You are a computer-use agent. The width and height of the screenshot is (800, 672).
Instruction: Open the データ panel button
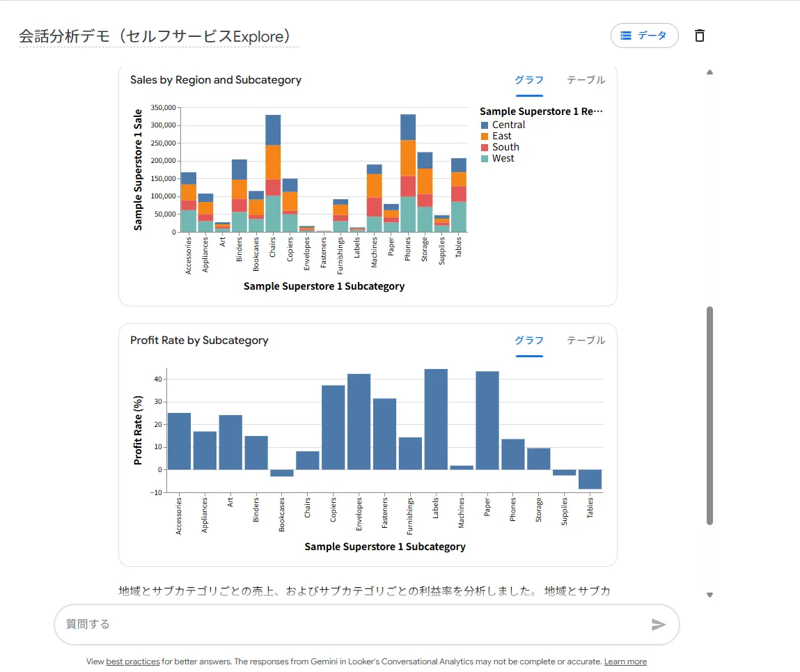(x=644, y=36)
